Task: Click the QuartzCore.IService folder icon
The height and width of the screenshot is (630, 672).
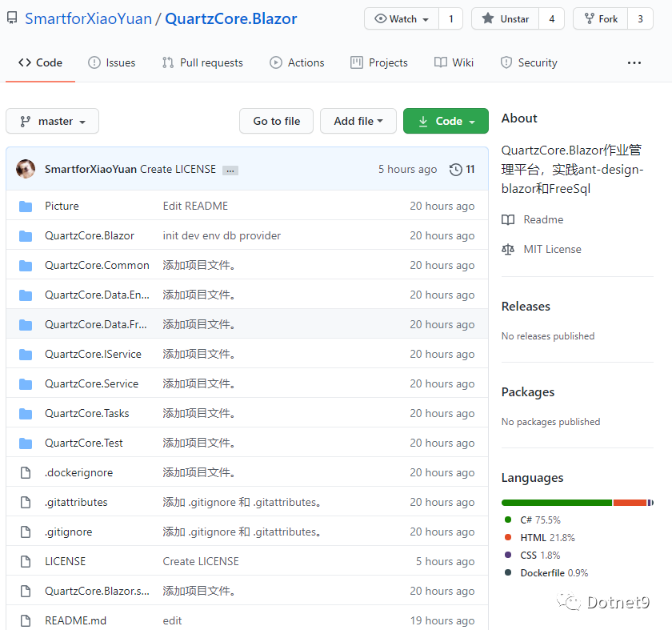Action: (x=26, y=355)
